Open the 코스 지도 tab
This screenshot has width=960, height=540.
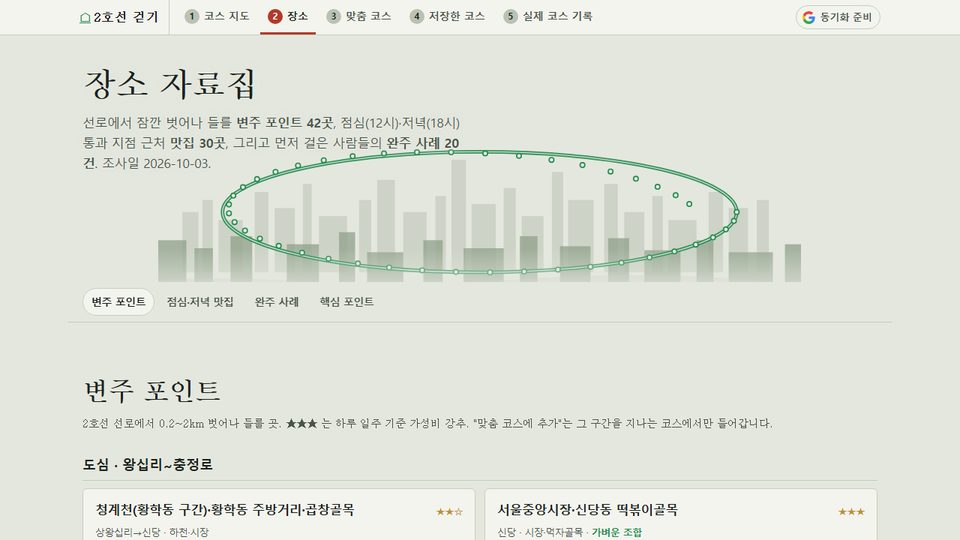[x=217, y=17]
